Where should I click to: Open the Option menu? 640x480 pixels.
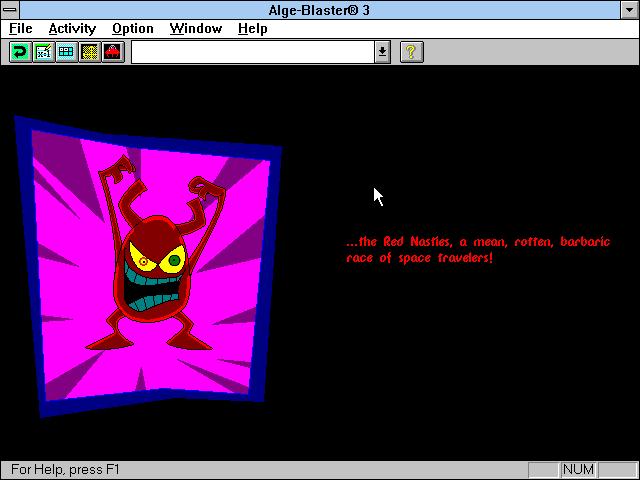coord(133,29)
